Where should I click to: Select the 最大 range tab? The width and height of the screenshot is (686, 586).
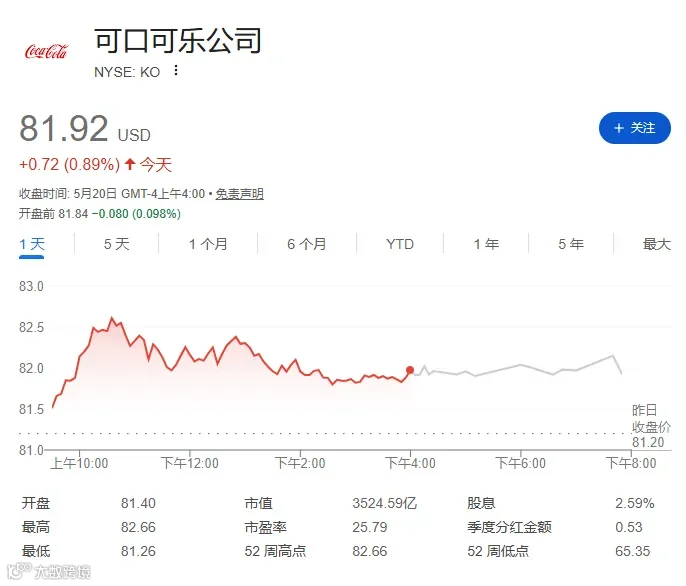pos(656,244)
